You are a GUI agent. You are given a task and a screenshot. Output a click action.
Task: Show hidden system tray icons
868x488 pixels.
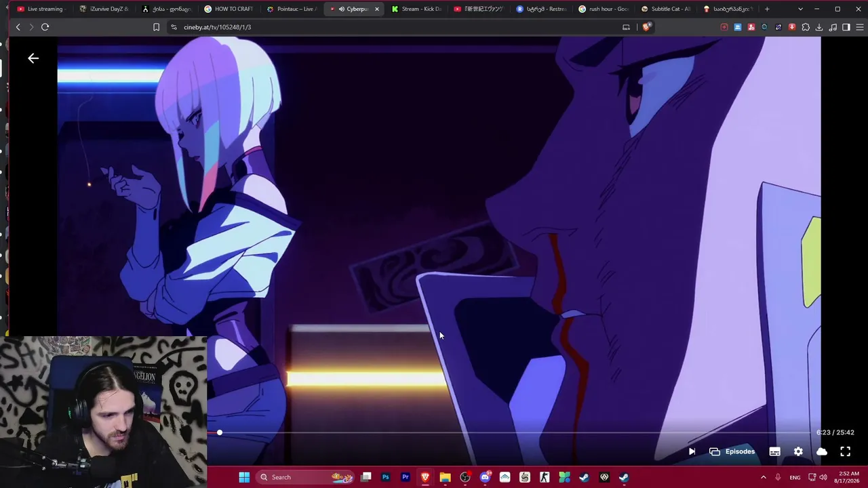coord(763,477)
